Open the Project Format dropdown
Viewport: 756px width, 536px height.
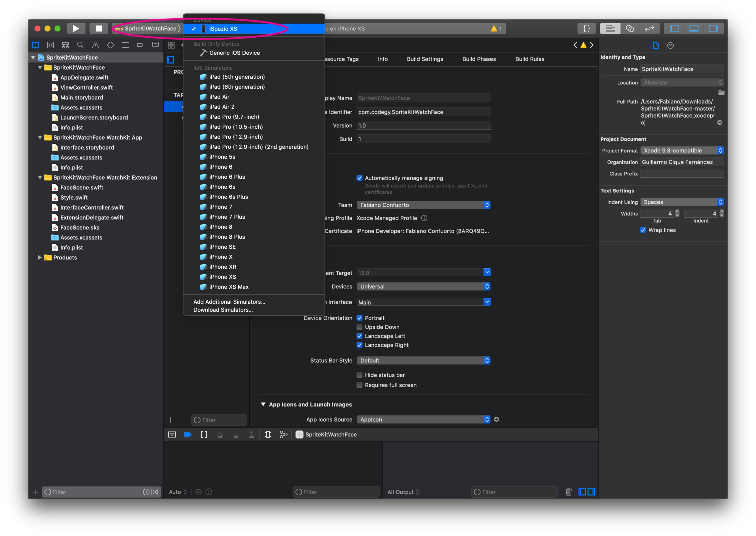[682, 150]
